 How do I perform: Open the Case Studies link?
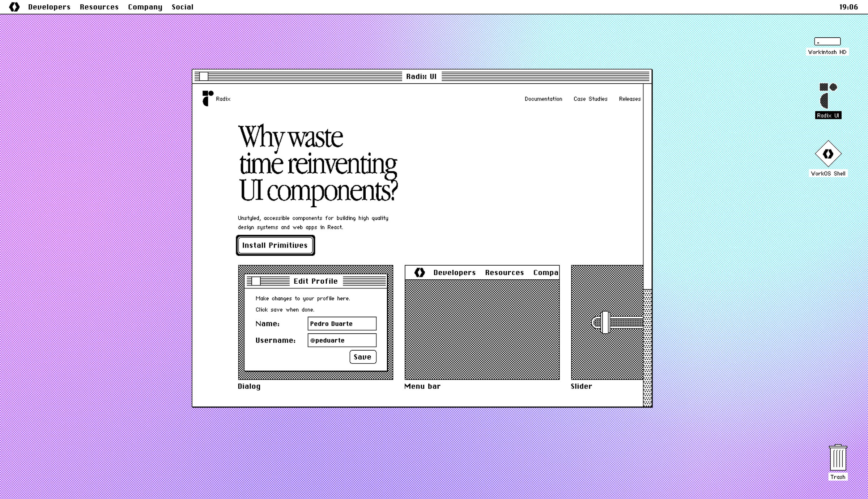(x=590, y=99)
